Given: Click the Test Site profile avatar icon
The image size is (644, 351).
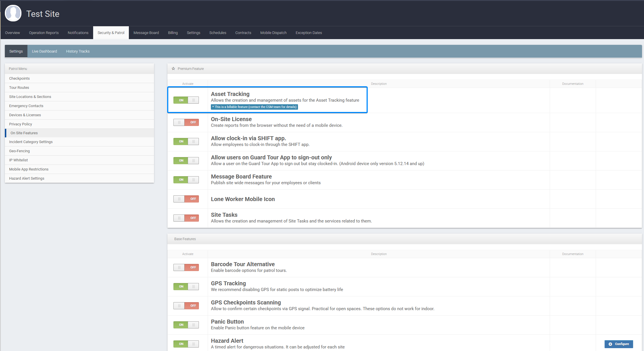Looking at the screenshot, I should (x=13, y=13).
